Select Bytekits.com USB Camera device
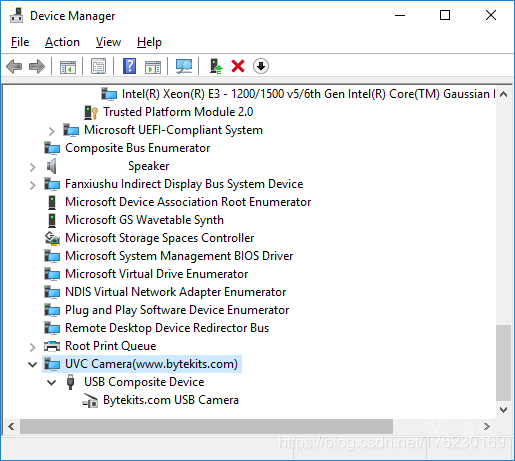Image resolution: width=515 pixels, height=461 pixels. (171, 400)
